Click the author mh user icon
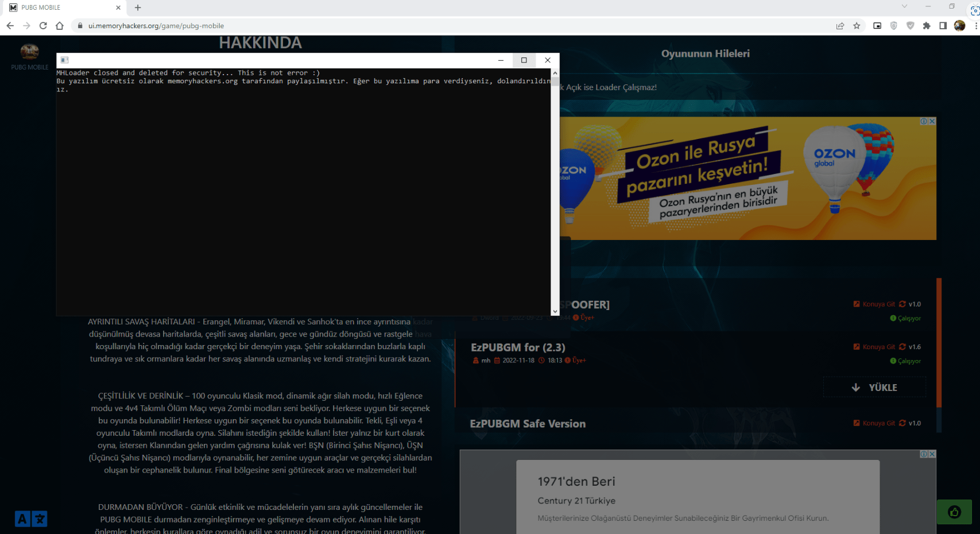980x534 pixels. 476,361
